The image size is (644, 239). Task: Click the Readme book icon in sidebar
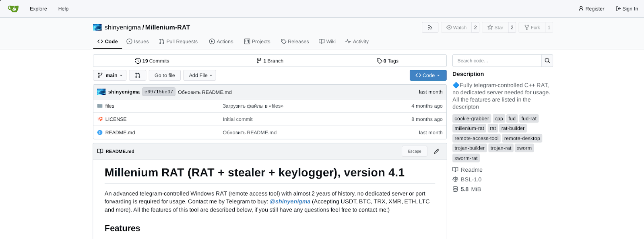[x=455, y=170]
